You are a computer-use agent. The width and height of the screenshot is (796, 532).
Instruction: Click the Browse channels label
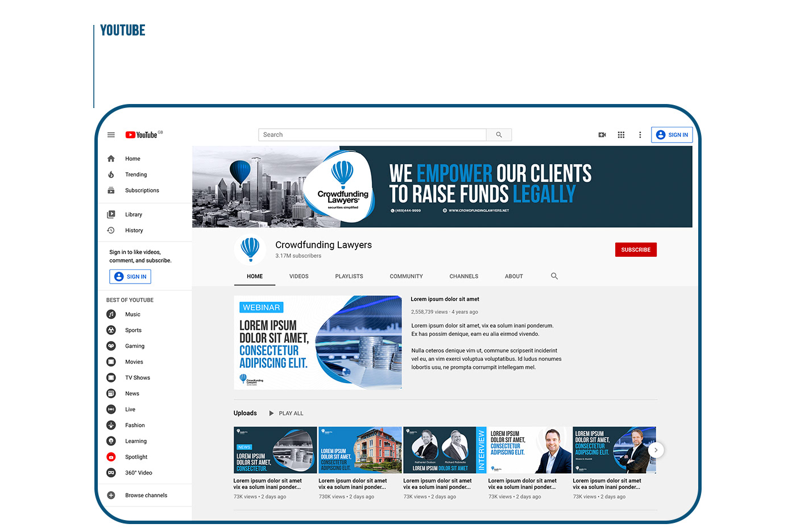point(146,496)
